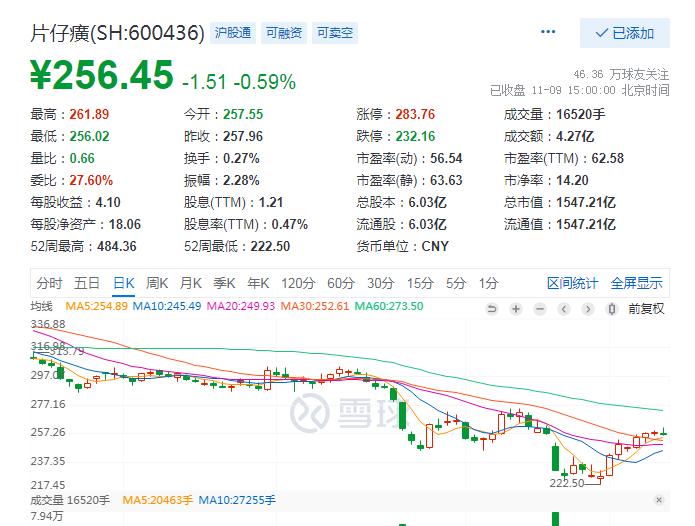Click the 52周最低 value 222.50
The image size is (695, 526).
(x=270, y=246)
